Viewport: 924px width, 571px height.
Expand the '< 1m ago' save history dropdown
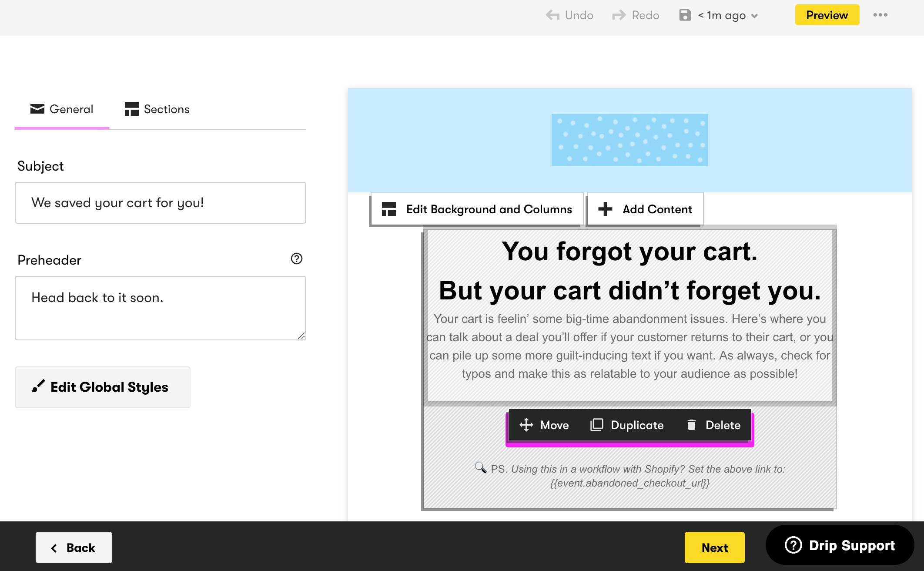(754, 16)
